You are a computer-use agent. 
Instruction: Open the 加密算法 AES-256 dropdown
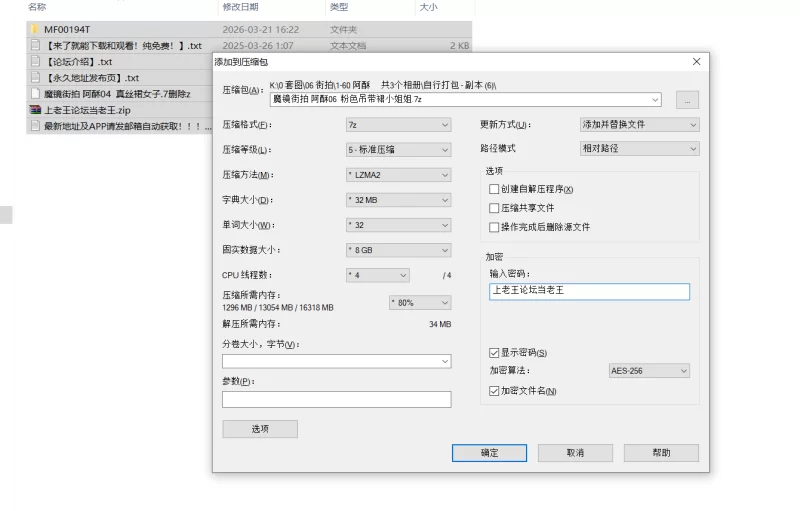point(649,371)
